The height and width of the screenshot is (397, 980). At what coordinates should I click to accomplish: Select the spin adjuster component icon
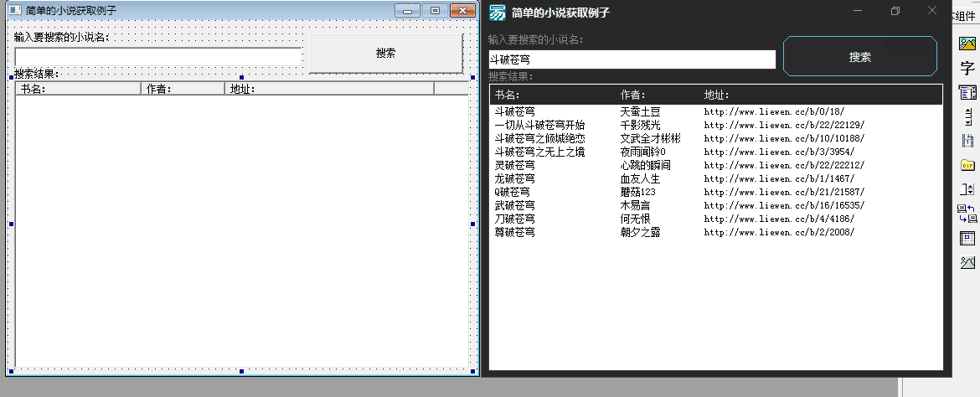[x=967, y=188]
